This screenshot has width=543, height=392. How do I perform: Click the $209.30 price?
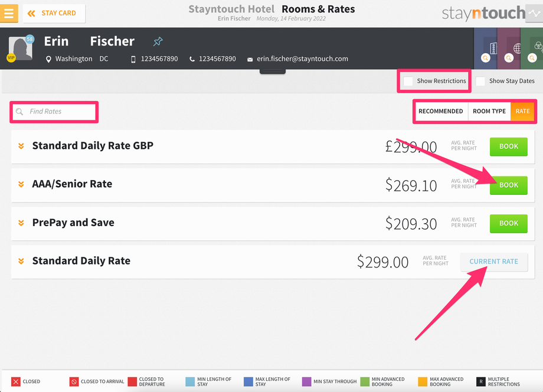pyautogui.click(x=411, y=224)
